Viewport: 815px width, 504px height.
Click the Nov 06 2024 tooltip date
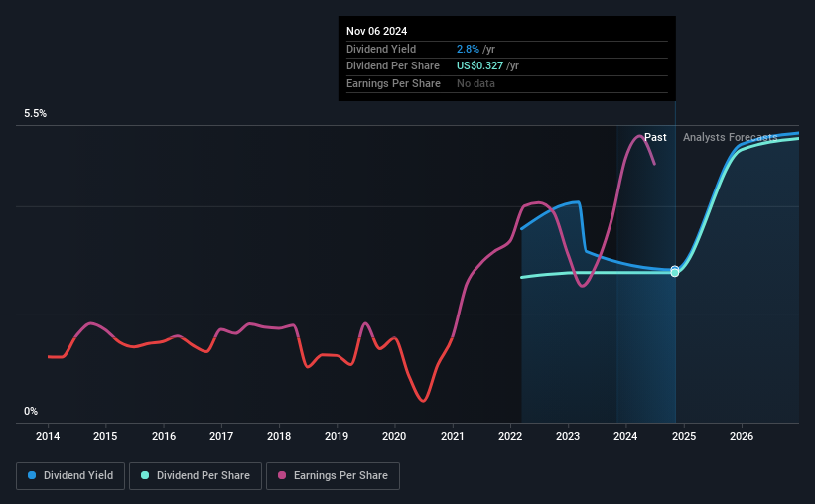(377, 31)
